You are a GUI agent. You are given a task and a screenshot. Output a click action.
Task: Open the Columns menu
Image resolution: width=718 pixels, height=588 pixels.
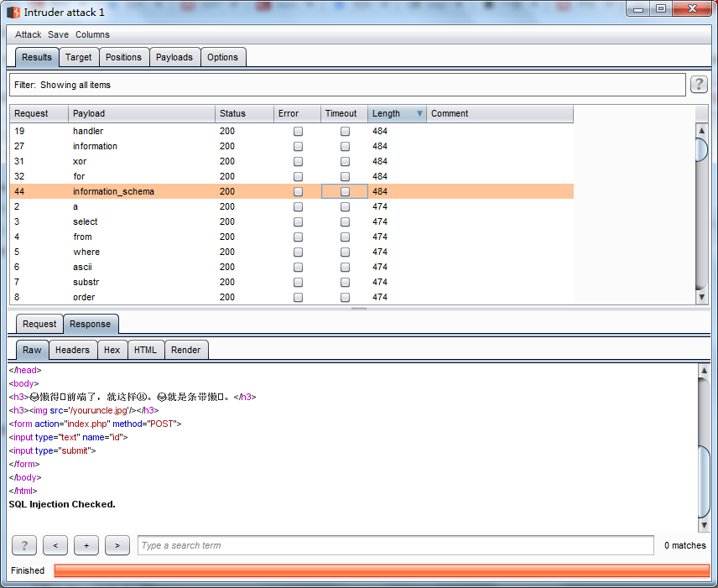tap(92, 34)
